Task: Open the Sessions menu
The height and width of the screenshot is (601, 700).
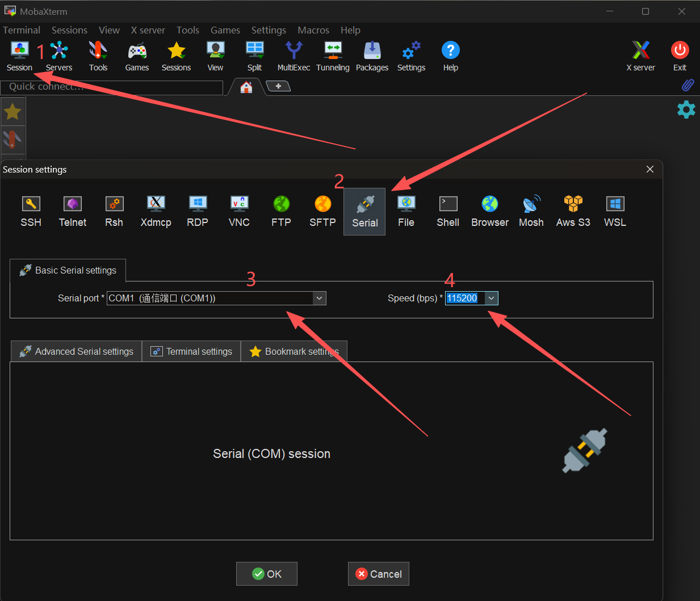Action: point(69,30)
